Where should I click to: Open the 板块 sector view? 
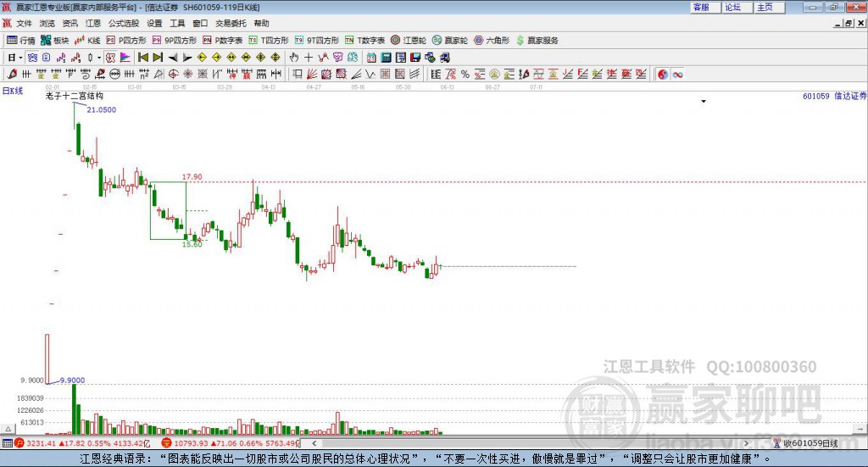point(54,41)
